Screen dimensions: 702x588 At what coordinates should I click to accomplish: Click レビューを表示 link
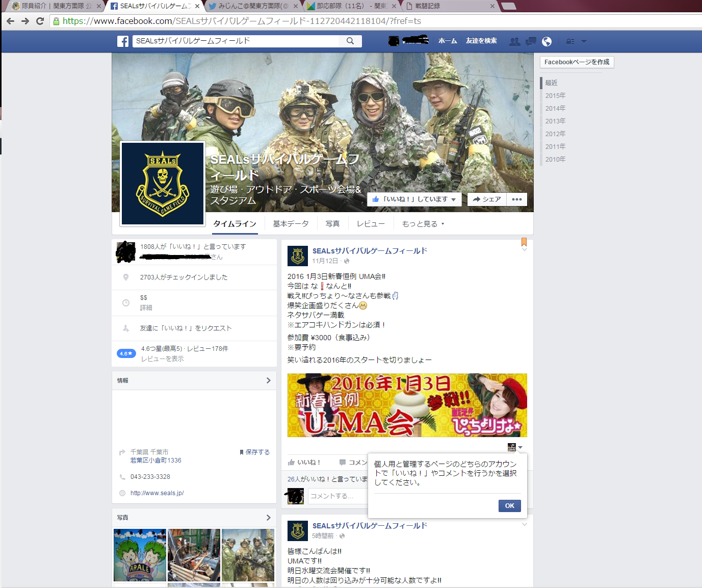click(162, 359)
